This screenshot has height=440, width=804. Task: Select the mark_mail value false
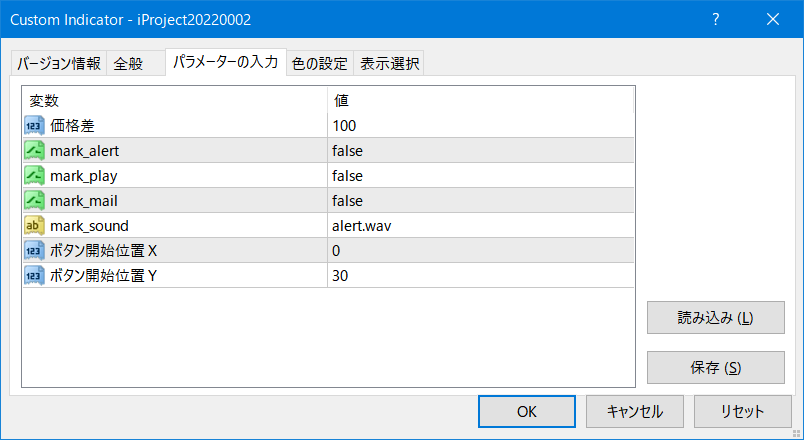(480, 201)
